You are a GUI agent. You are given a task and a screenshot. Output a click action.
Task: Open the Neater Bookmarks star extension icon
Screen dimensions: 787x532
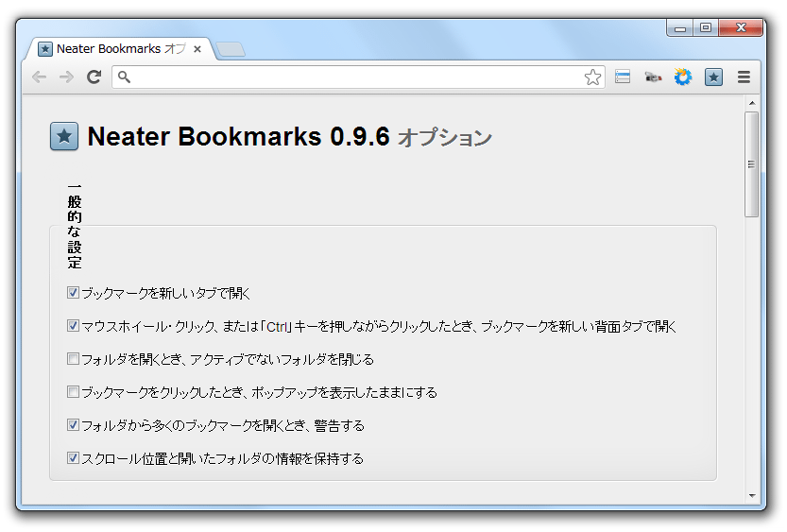pyautogui.click(x=713, y=77)
